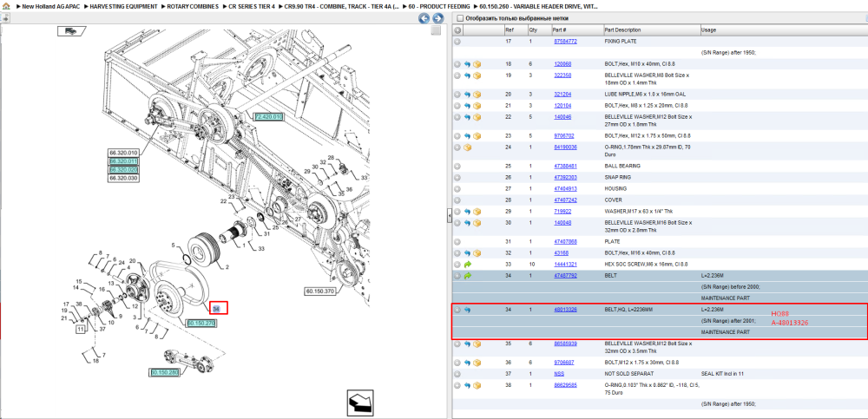868x419 pixels.
Task: Open part number 47388461 link
Action: (x=566, y=166)
